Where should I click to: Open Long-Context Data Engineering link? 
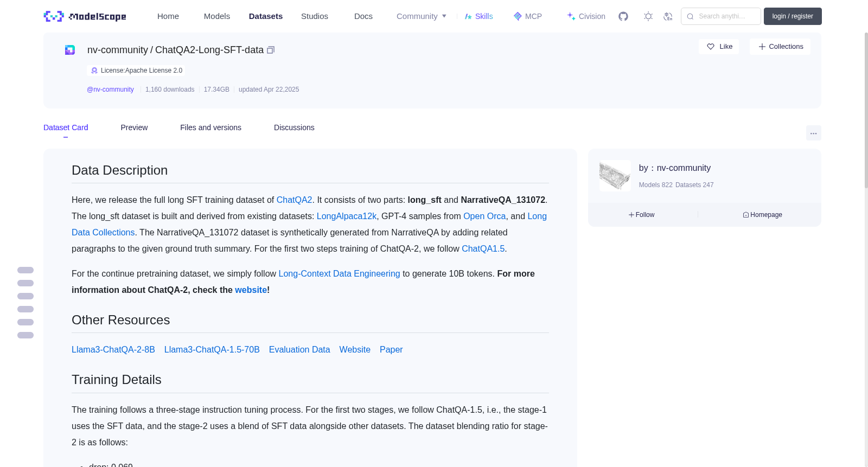339,274
